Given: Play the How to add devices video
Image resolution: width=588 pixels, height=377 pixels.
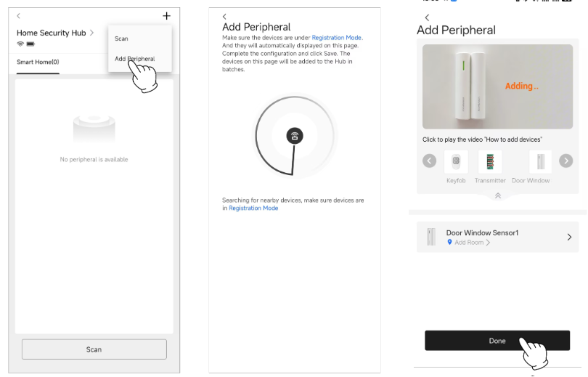Looking at the screenshot, I should (498, 86).
